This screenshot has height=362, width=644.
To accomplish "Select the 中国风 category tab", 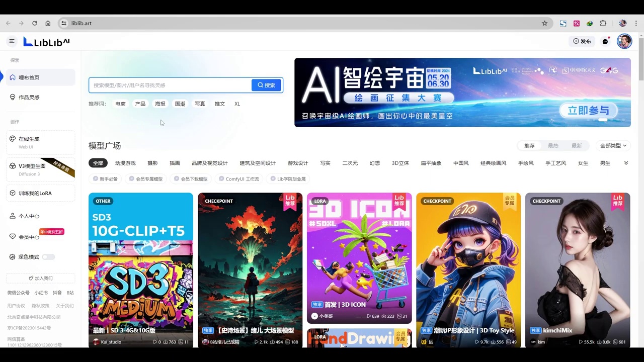I will (461, 163).
